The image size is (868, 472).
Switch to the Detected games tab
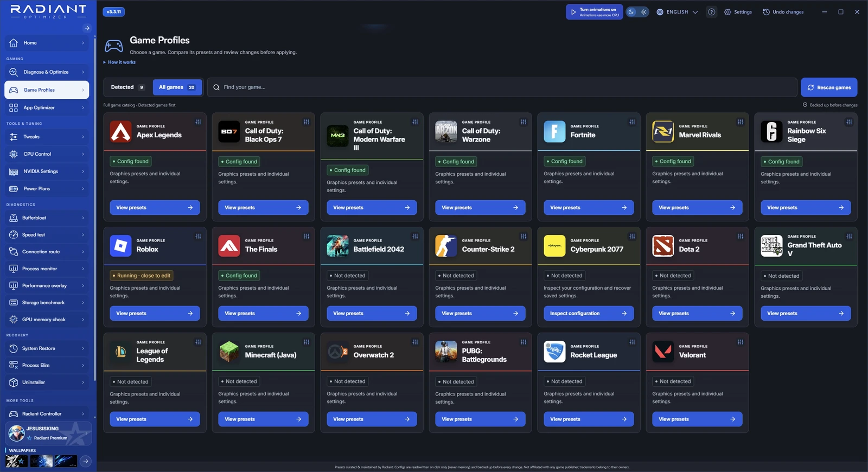point(127,87)
